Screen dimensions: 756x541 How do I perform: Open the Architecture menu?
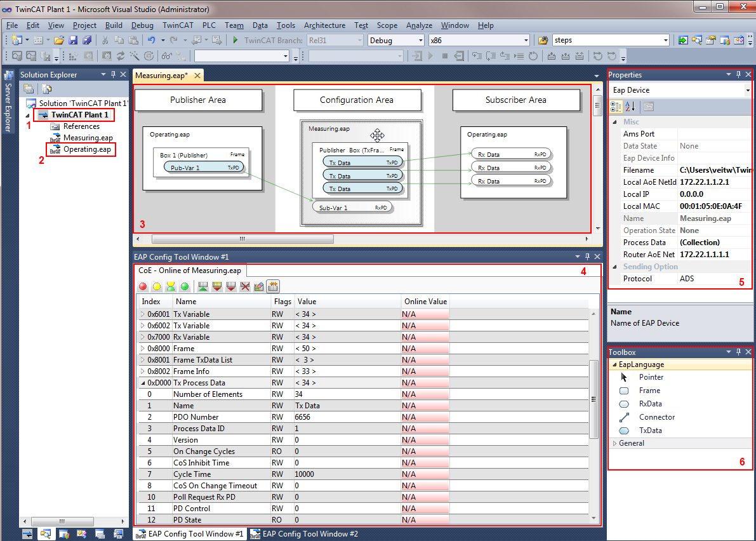[324, 25]
